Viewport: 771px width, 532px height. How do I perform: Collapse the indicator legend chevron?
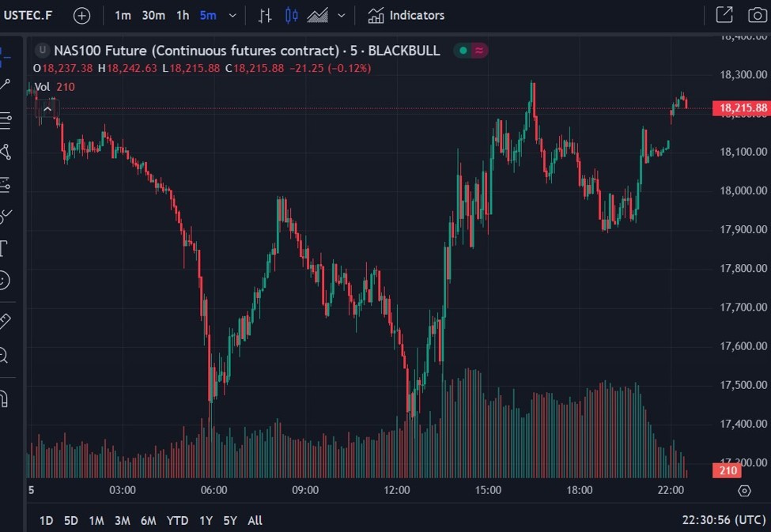47,109
